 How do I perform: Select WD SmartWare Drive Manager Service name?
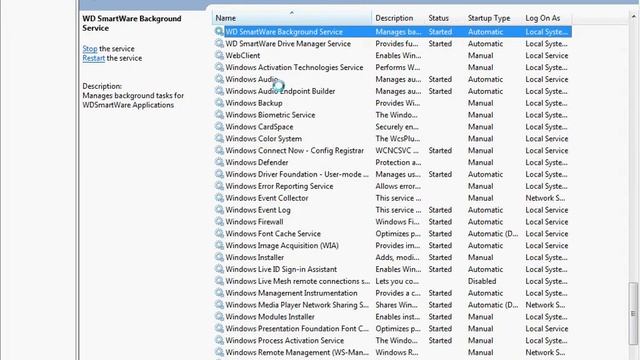coord(288,44)
